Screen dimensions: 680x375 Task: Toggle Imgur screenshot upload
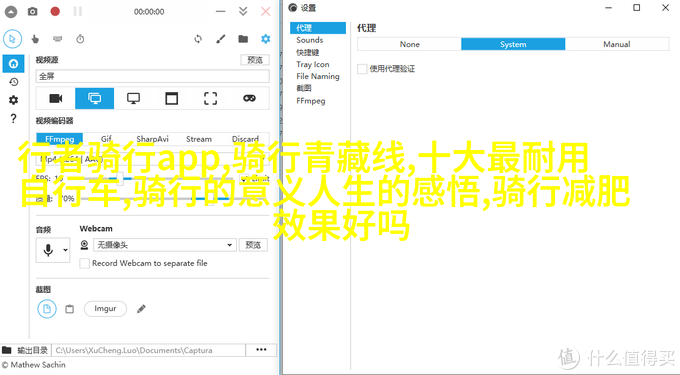(x=105, y=309)
